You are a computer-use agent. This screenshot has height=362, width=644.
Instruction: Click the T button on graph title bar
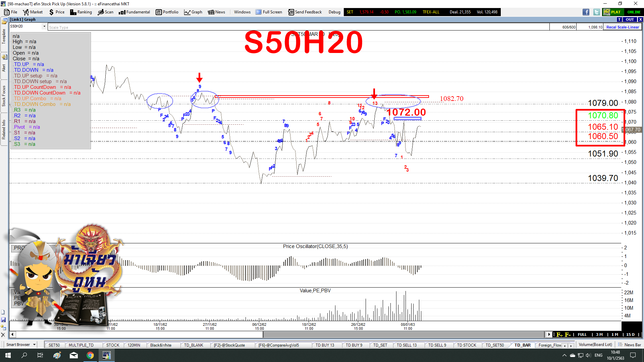[620, 19]
